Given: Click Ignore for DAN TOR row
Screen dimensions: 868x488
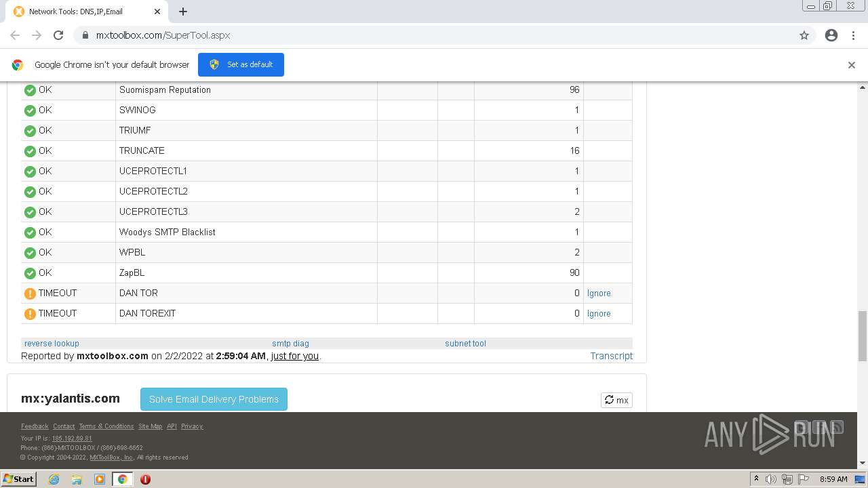Looking at the screenshot, I should click(599, 293).
